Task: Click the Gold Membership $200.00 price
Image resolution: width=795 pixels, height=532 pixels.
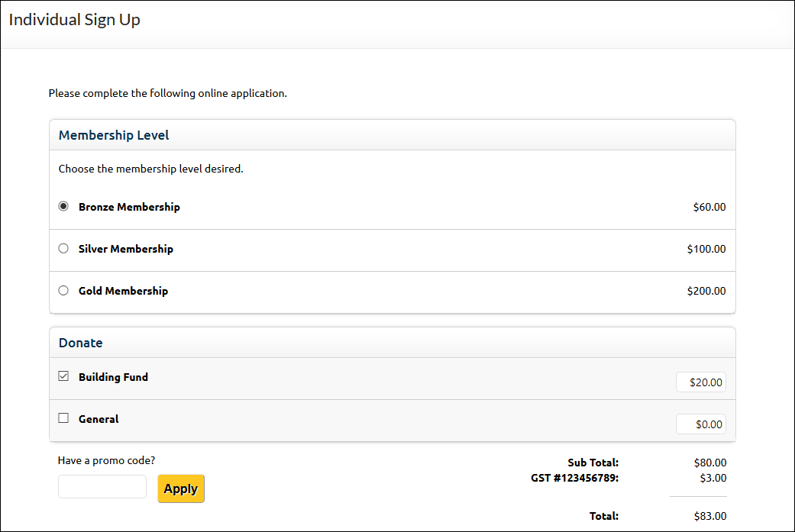Action: [706, 291]
